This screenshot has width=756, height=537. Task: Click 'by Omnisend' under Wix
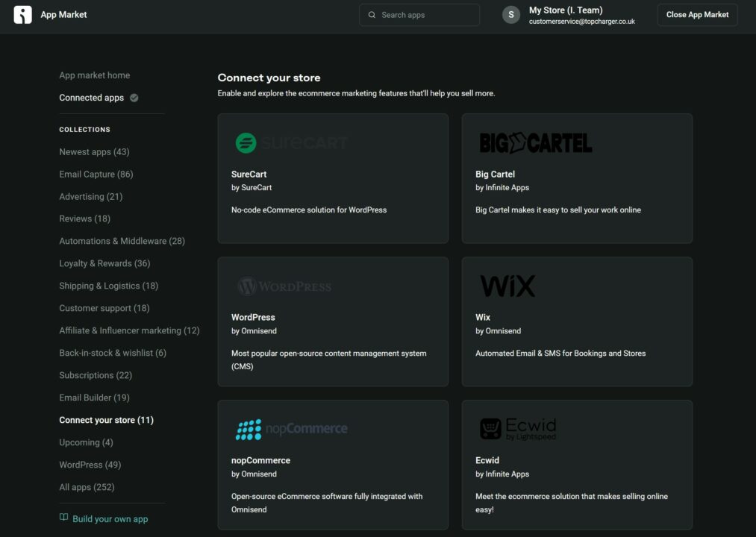coord(498,330)
